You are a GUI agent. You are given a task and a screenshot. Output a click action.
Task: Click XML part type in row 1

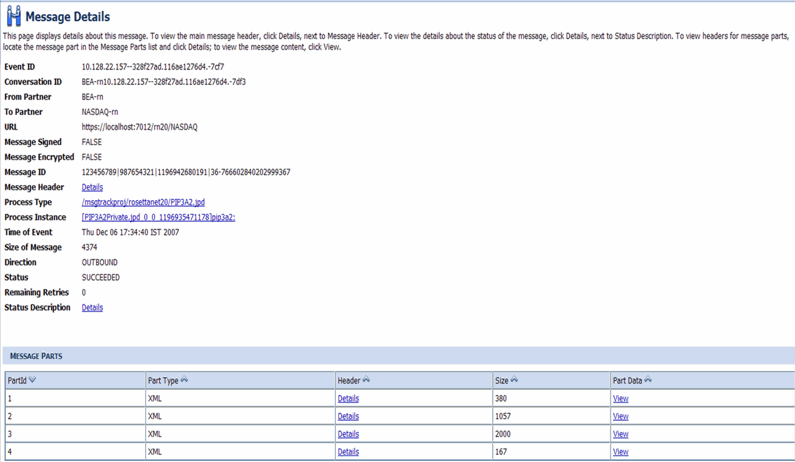click(x=155, y=399)
